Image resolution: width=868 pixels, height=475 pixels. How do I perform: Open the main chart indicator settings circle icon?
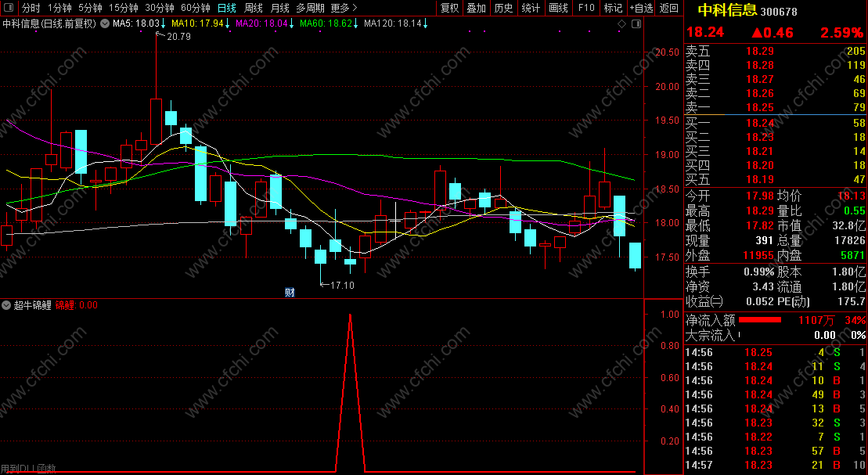click(105, 23)
